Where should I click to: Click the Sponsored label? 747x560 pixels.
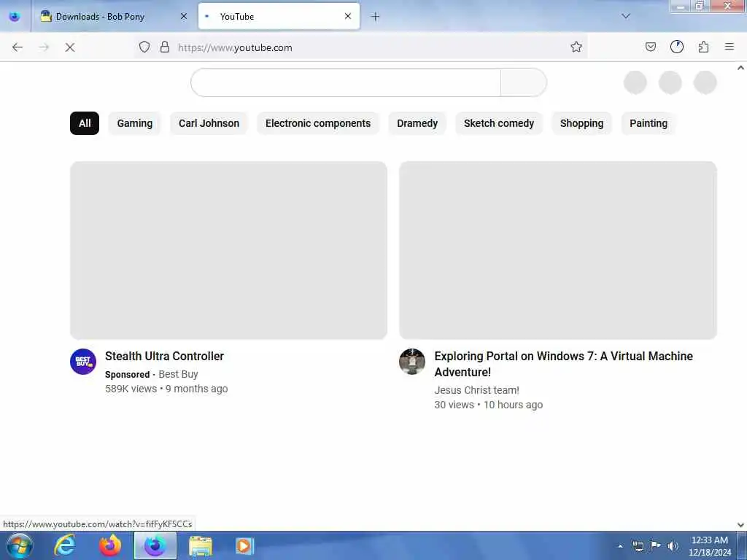click(127, 375)
